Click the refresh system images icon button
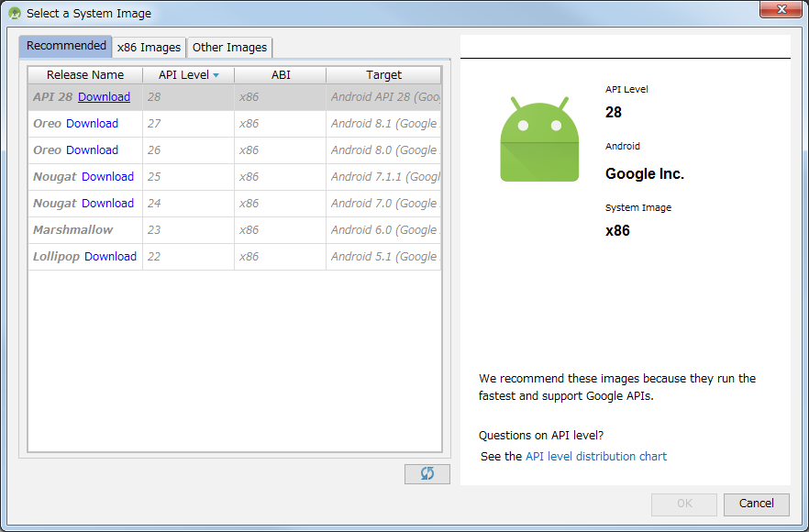809x532 pixels. pos(427,473)
